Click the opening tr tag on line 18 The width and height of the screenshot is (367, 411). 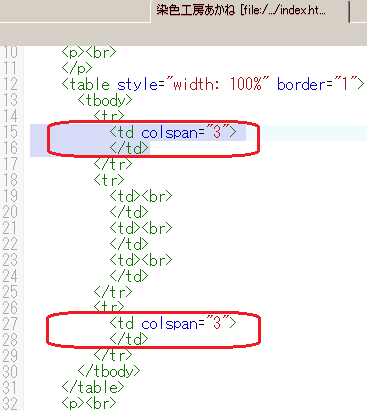coord(109,180)
